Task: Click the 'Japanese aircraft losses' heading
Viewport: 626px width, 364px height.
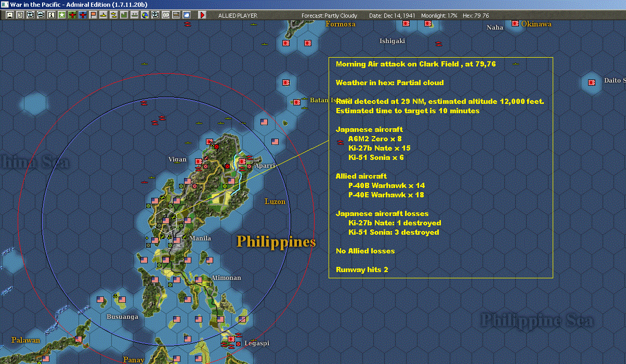Action: [382, 213]
